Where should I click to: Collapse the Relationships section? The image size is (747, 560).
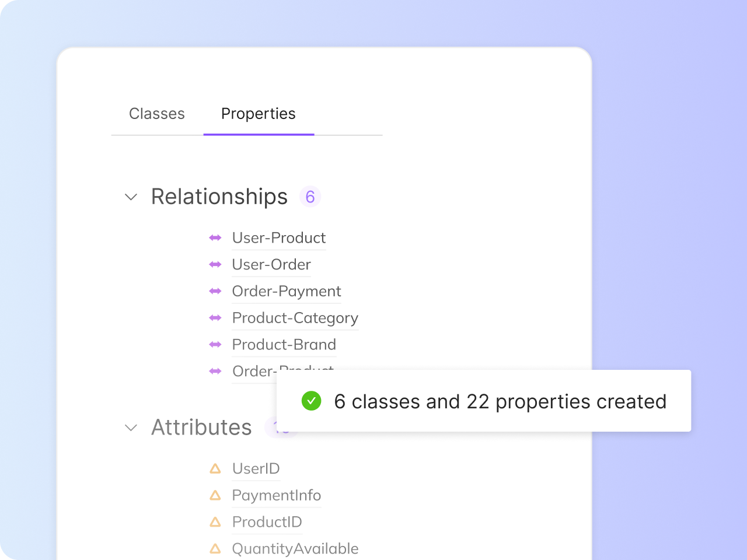131,197
